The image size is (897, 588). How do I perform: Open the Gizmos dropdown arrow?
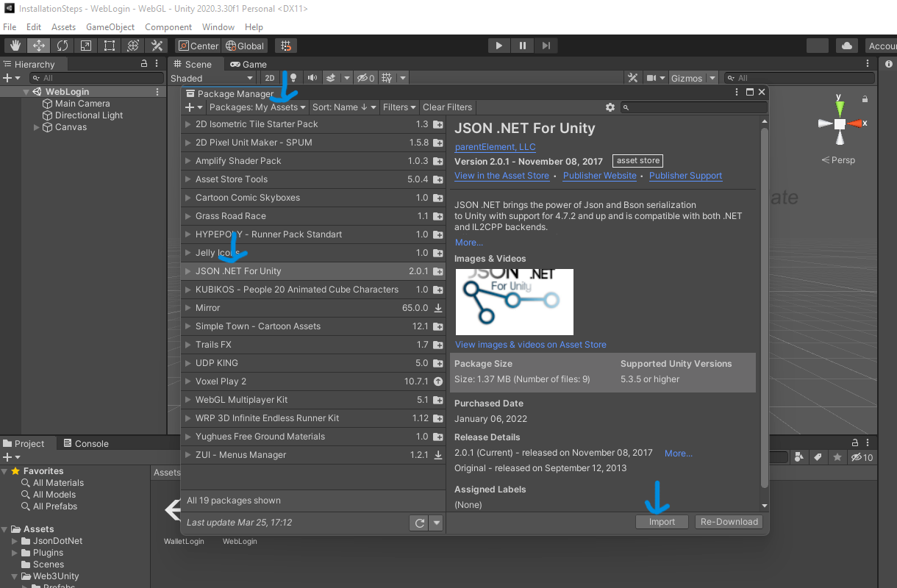tap(712, 78)
